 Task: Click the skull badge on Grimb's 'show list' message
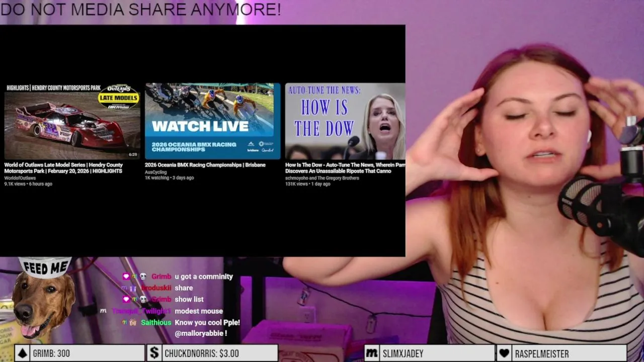pyautogui.click(x=143, y=299)
